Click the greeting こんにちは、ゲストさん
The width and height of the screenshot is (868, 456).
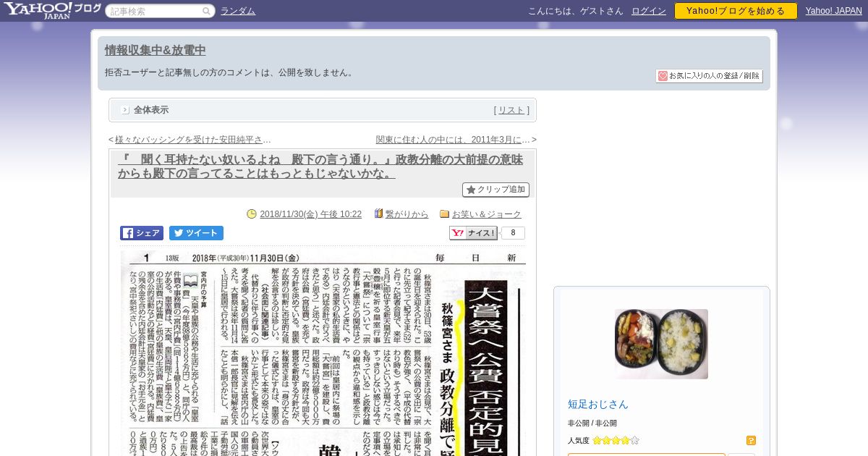click(576, 11)
